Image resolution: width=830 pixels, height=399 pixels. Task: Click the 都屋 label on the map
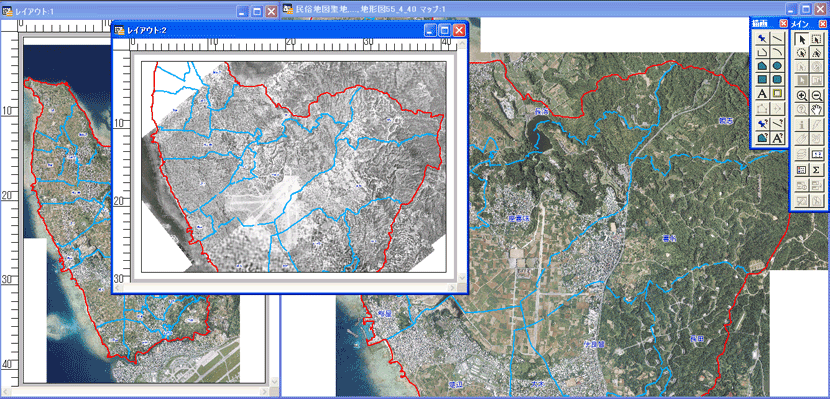tap(384, 314)
